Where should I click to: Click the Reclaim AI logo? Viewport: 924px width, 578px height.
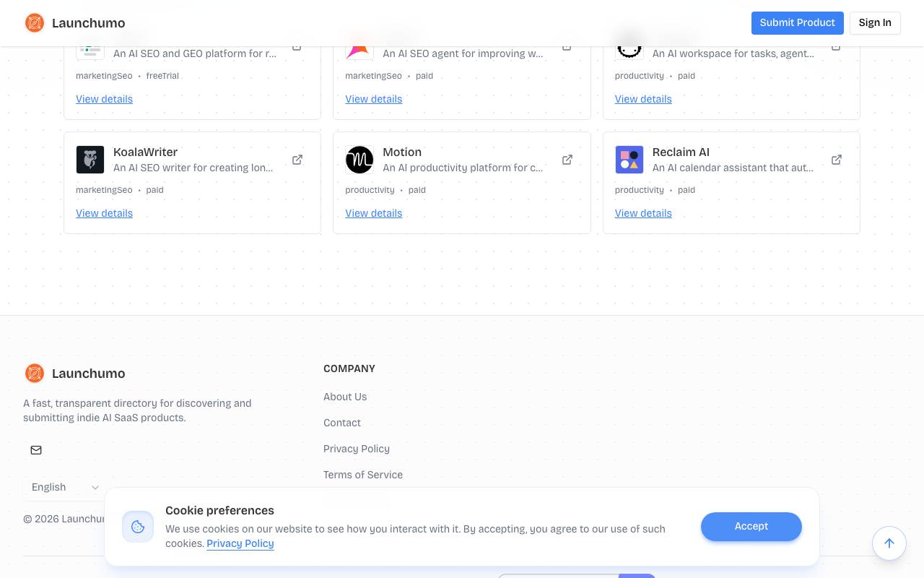point(629,160)
